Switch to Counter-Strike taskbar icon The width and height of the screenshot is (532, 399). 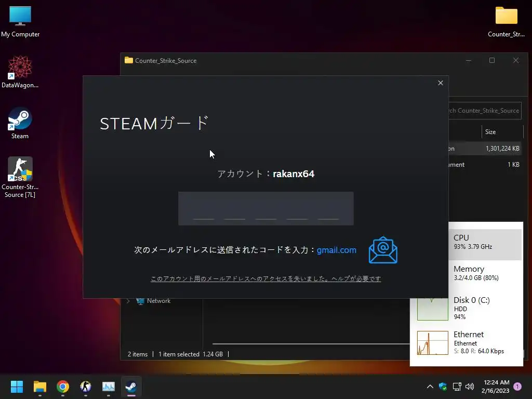[86, 387]
